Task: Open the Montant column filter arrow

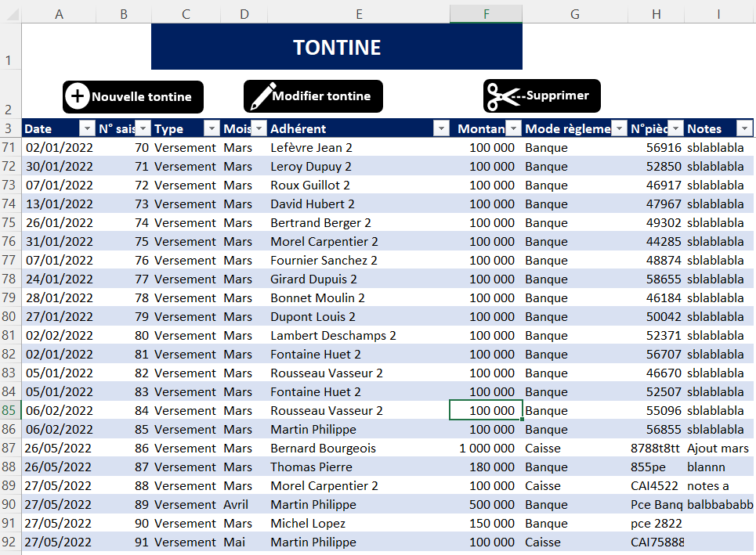Action: (513, 128)
